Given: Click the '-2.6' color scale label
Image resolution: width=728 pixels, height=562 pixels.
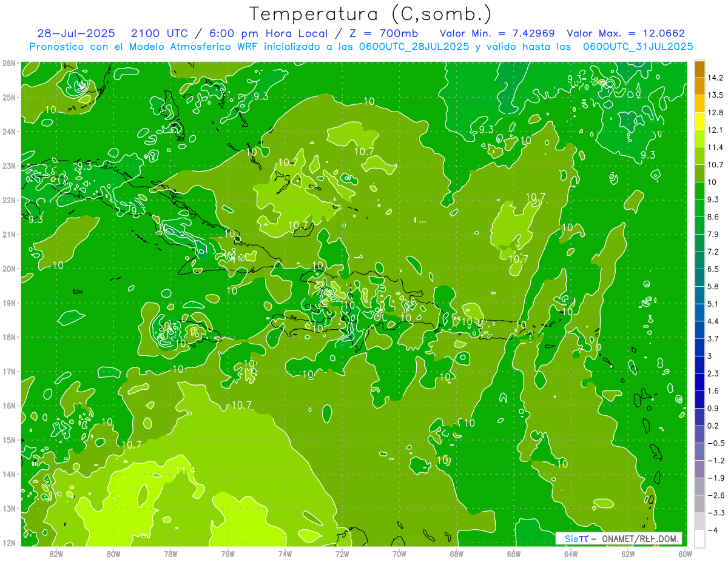Looking at the screenshot, I should pyautogui.click(x=716, y=495).
